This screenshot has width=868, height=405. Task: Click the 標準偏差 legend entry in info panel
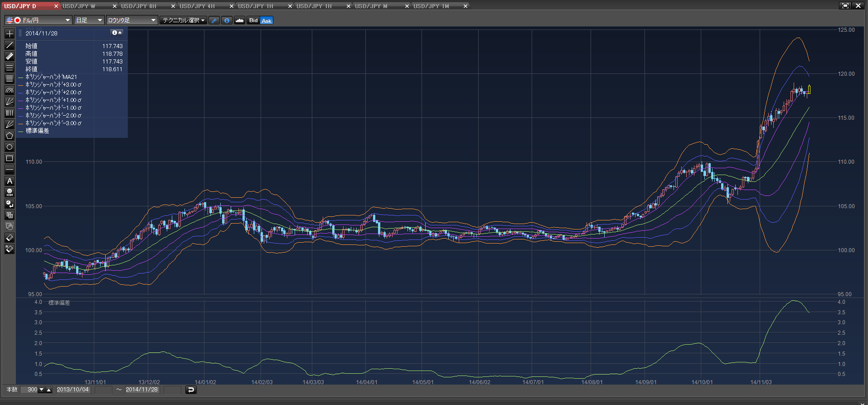coord(37,131)
